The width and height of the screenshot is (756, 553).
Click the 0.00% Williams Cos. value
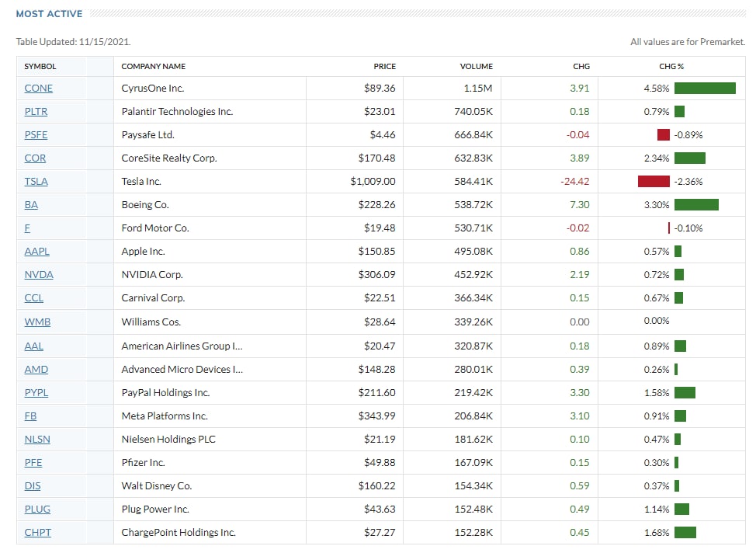tap(656, 321)
